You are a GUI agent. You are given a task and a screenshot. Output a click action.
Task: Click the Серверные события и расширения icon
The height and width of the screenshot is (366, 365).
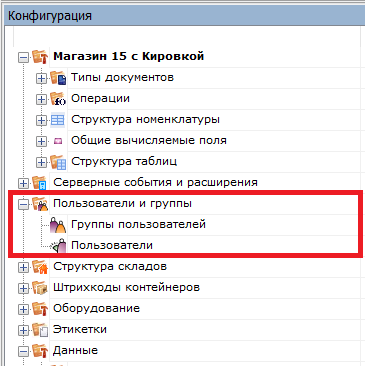[x=40, y=183]
